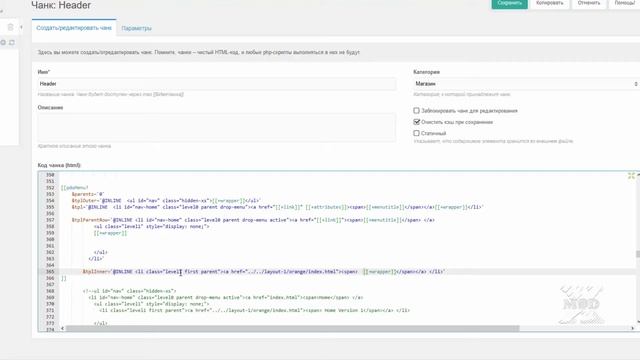
Task: Tick Заблокировать чанк для редактирования checkbox
Action: click(x=416, y=111)
